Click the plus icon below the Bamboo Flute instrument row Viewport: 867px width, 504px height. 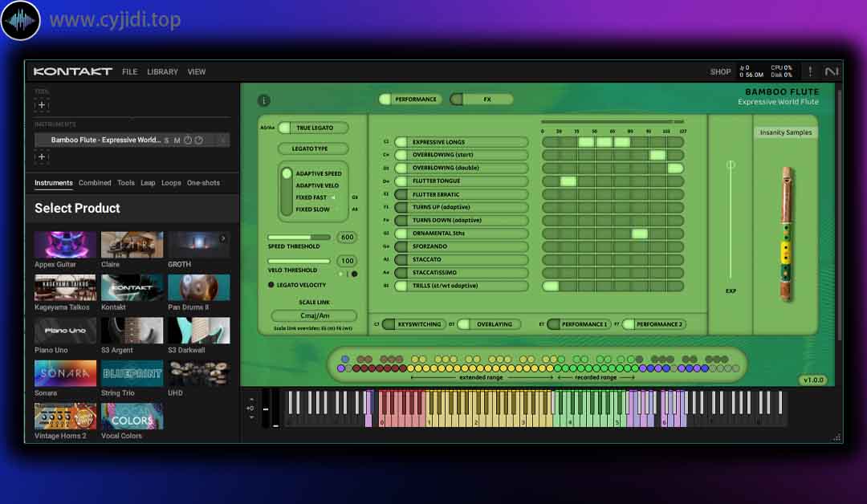[42, 157]
